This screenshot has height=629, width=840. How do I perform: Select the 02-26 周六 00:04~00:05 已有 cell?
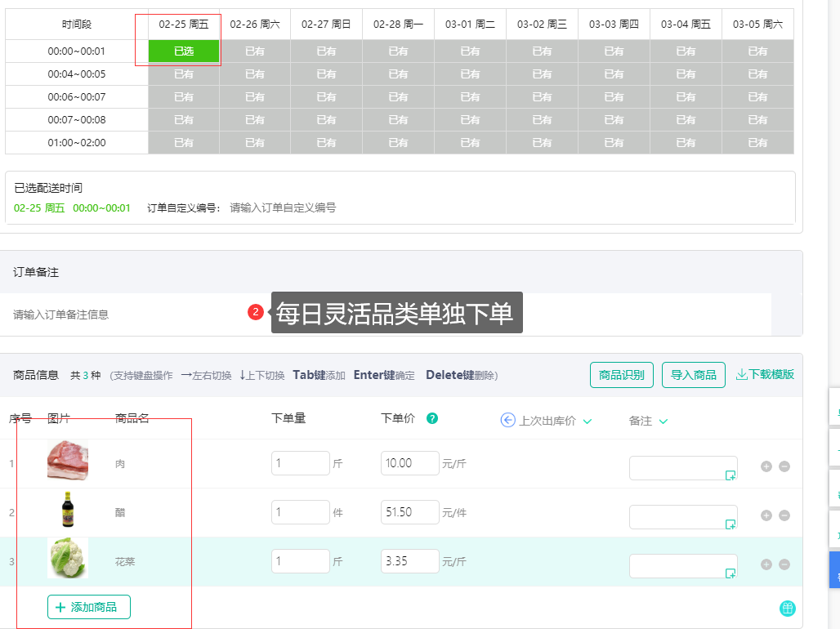tap(254, 74)
